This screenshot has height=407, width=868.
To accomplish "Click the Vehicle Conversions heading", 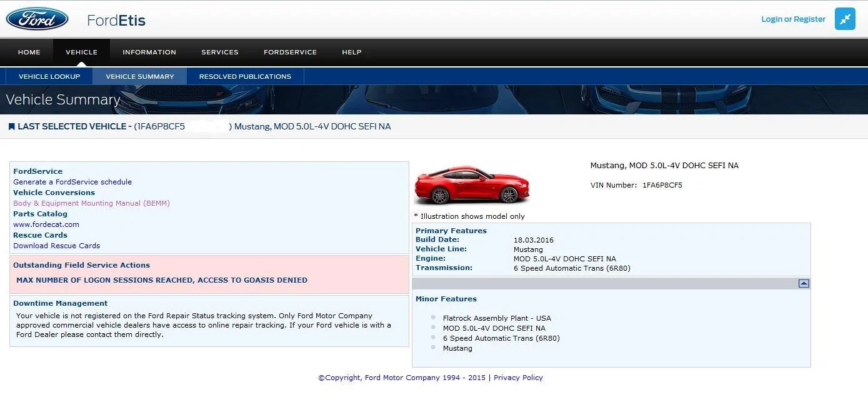I will [x=54, y=193].
